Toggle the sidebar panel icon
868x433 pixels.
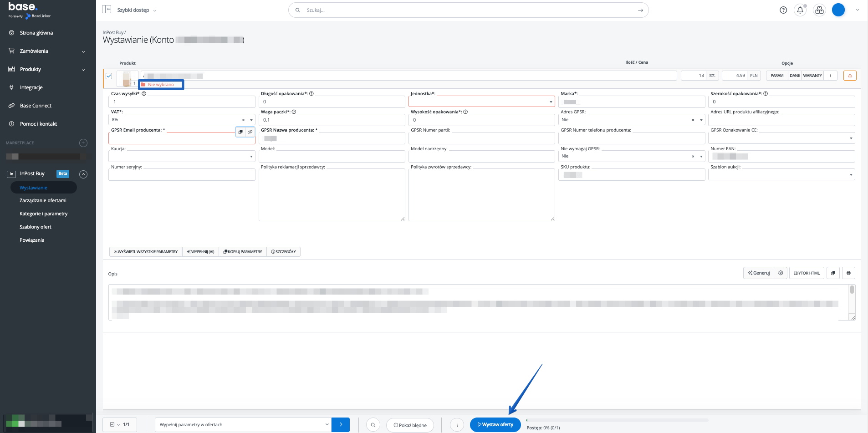pyautogui.click(x=107, y=10)
